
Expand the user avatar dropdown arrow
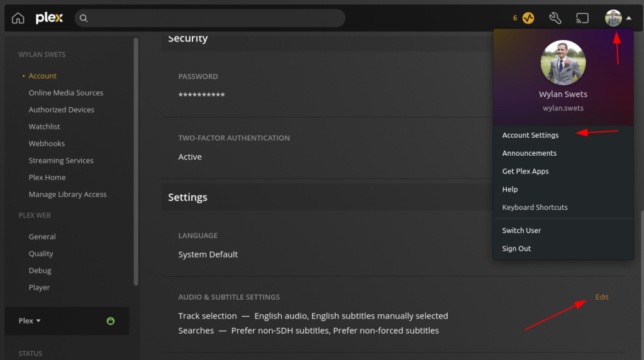629,18
